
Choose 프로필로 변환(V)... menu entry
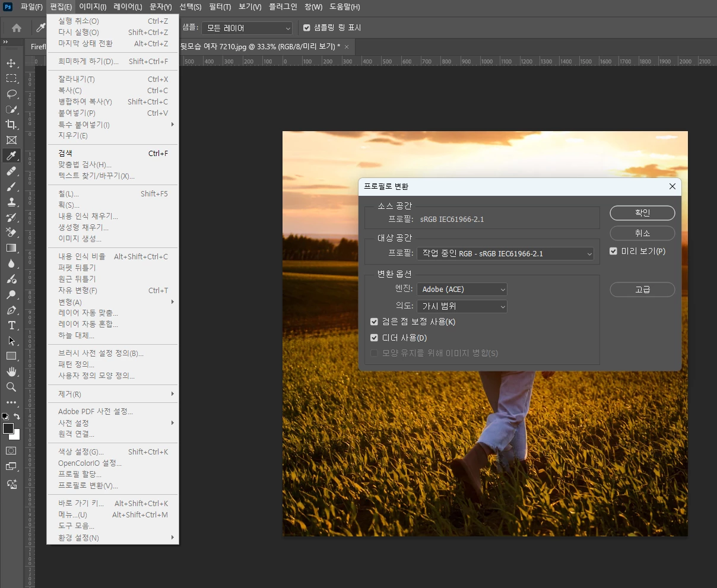(x=113, y=485)
